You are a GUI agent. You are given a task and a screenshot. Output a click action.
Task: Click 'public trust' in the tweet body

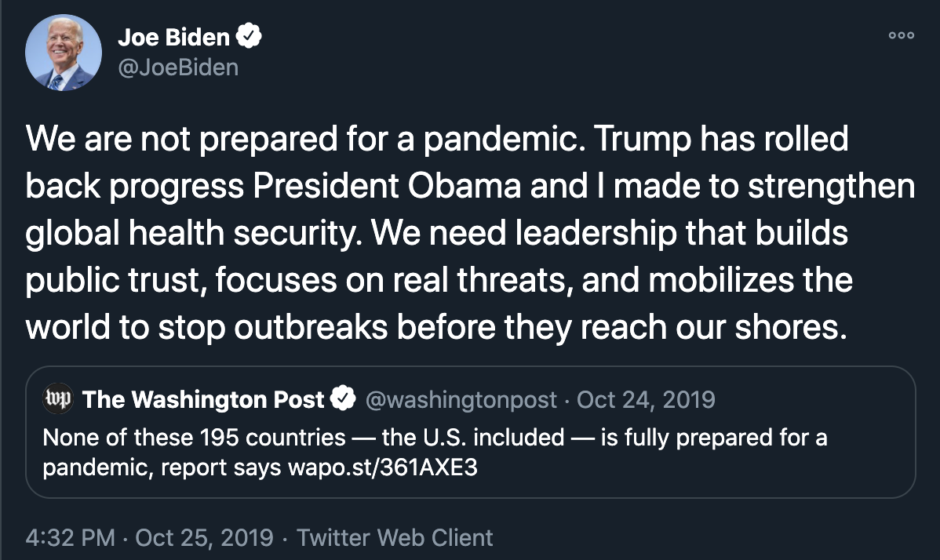[115, 280]
